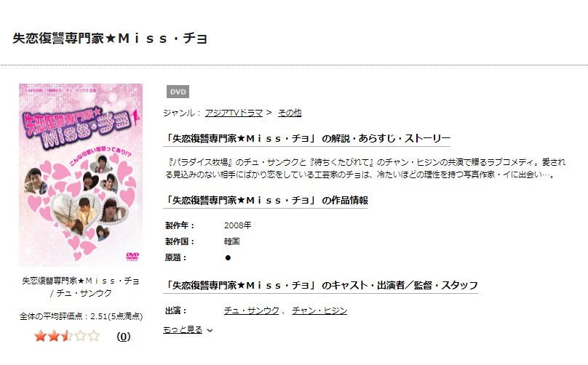The image size is (588, 365).
Task: Click the grey DVD badge icon
Action: tap(178, 92)
